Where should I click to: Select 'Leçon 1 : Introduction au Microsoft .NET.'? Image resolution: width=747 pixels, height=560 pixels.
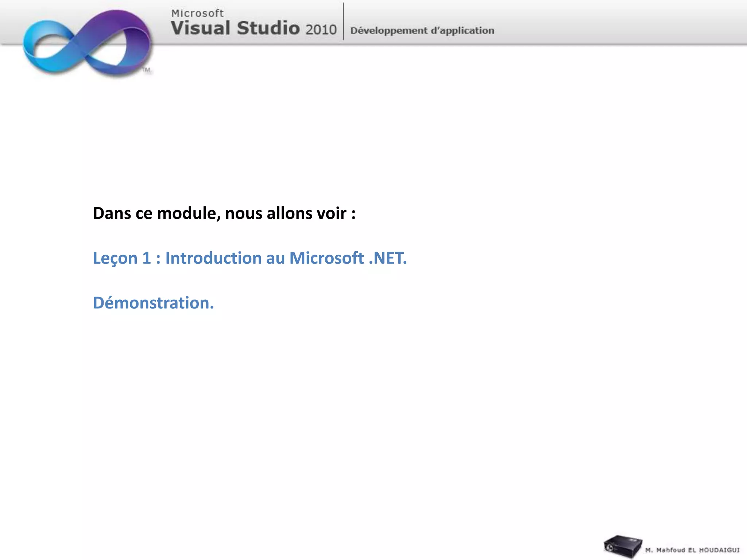(x=250, y=258)
